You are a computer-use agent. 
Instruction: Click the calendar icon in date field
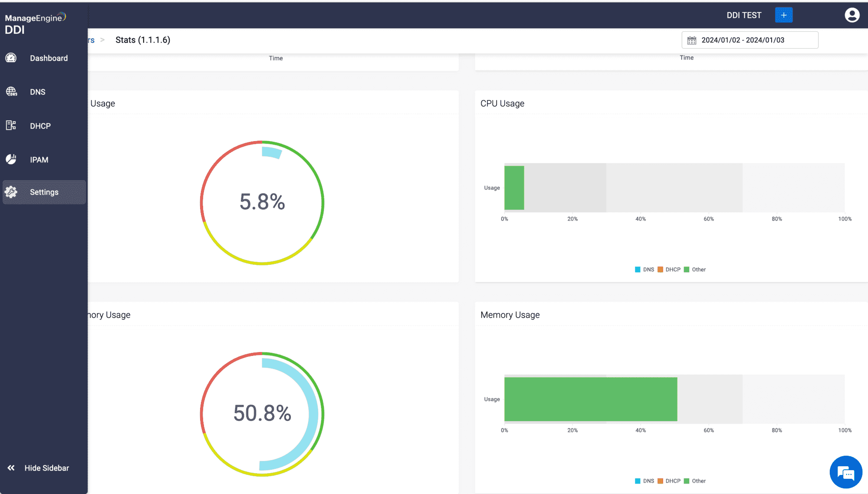(x=692, y=40)
